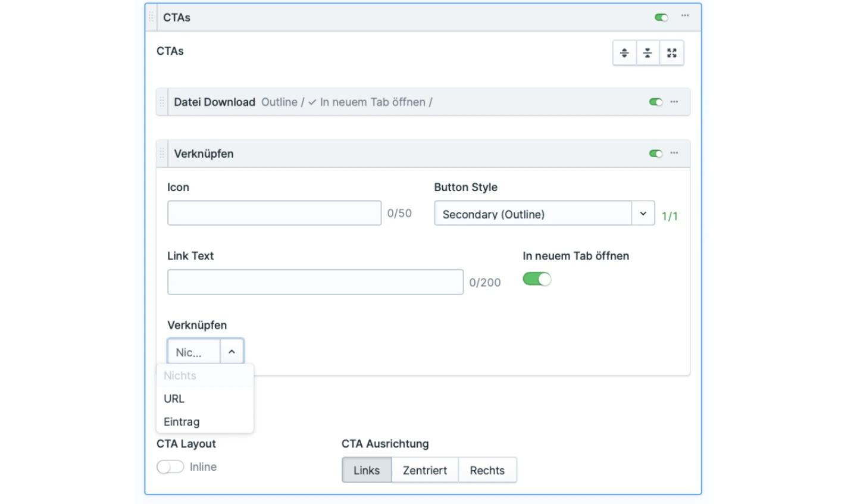Grab the drag handle of Datei Download block
This screenshot has width=857, height=504.
click(x=162, y=102)
